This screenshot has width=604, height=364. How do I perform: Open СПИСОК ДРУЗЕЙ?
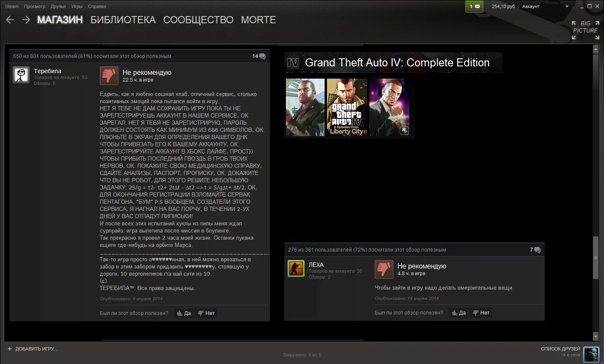point(560,349)
